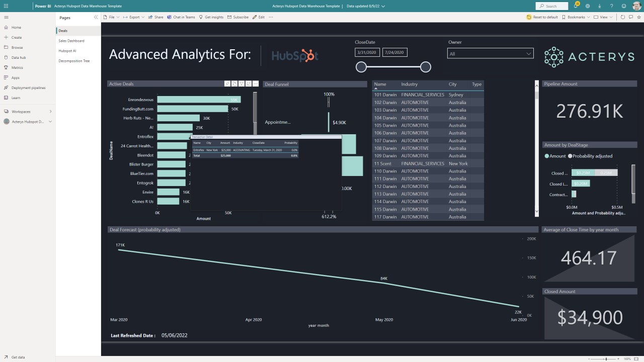Expand the Owner filter dropdown
The height and width of the screenshot is (362, 644).
coord(529,54)
